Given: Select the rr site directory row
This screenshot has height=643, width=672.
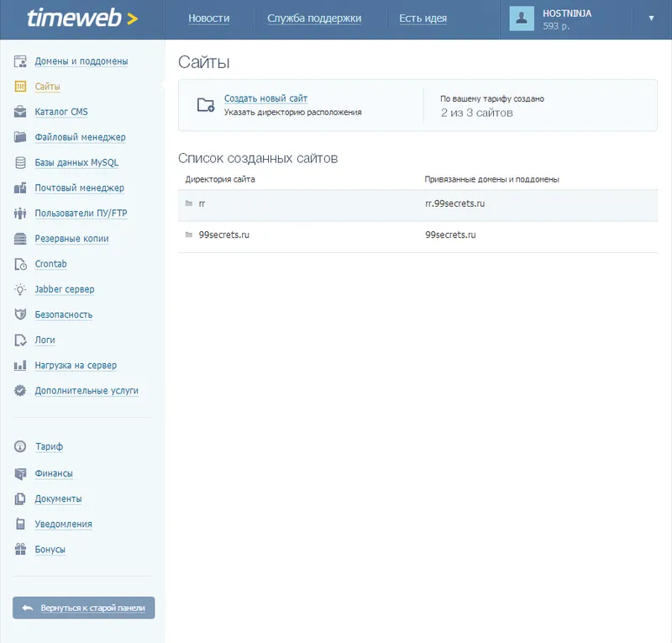Looking at the screenshot, I should click(417, 205).
